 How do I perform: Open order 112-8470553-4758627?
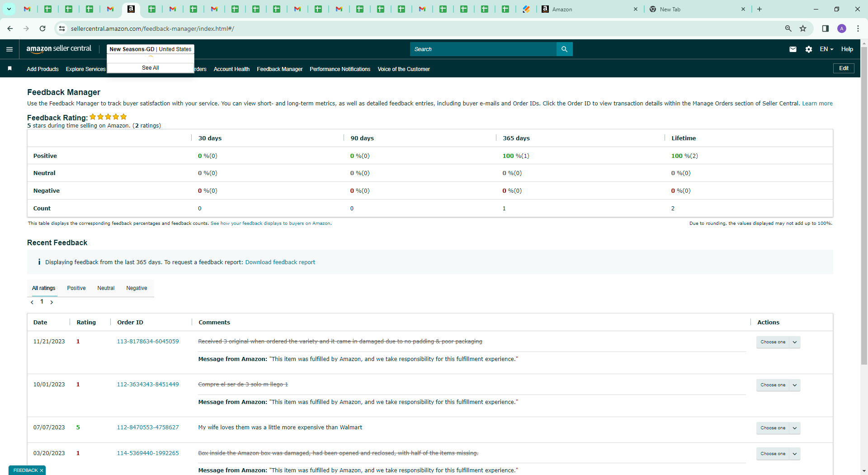(x=148, y=427)
